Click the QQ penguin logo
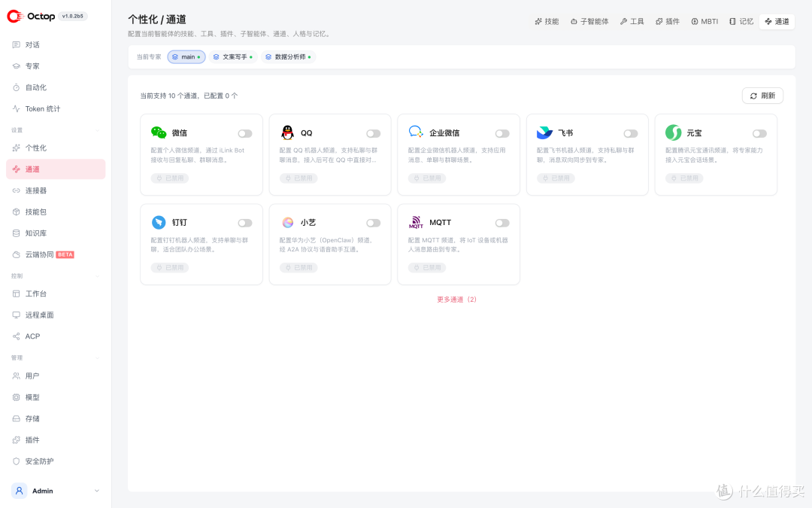812x508 pixels. pos(287,132)
